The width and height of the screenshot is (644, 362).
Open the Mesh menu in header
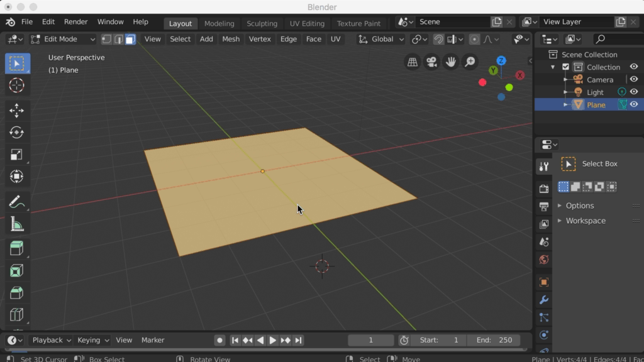(231, 39)
